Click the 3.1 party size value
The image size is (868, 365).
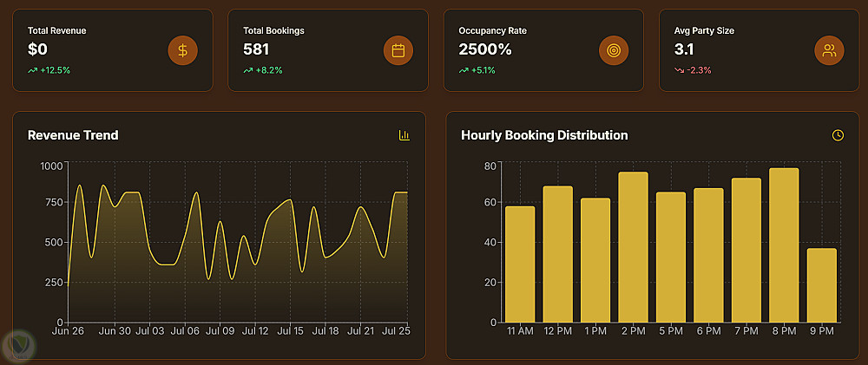[684, 49]
